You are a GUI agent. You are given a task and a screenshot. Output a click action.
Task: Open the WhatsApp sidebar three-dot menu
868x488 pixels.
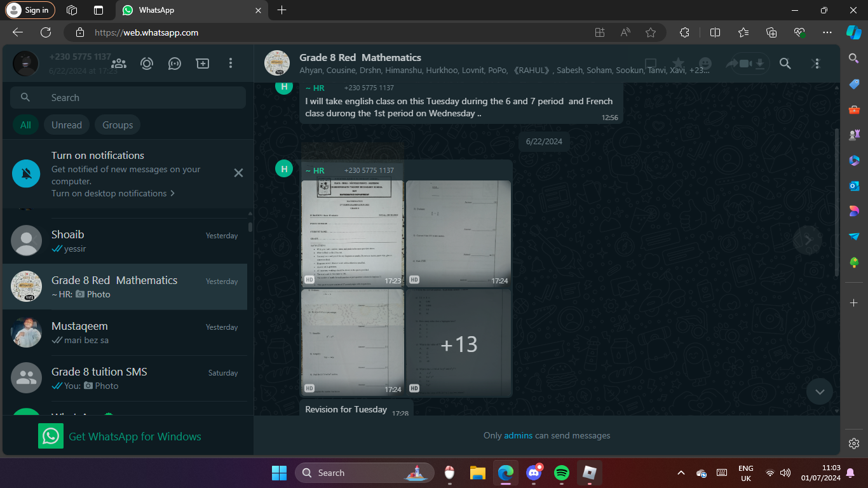tap(231, 64)
